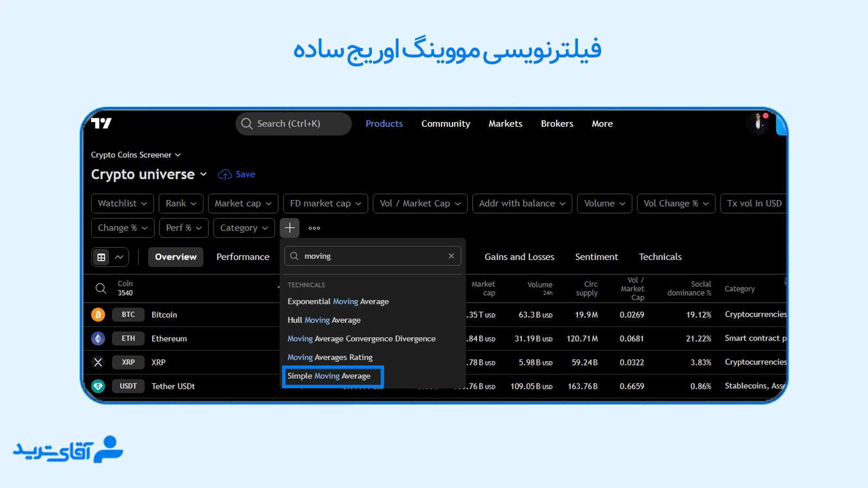Switch to the Technicals tab

(x=660, y=256)
